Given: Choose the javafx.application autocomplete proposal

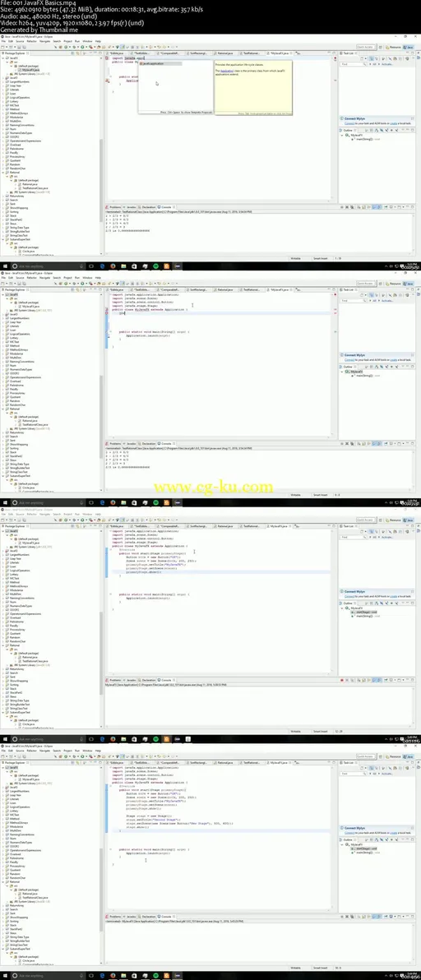Looking at the screenshot, I should coord(160,64).
